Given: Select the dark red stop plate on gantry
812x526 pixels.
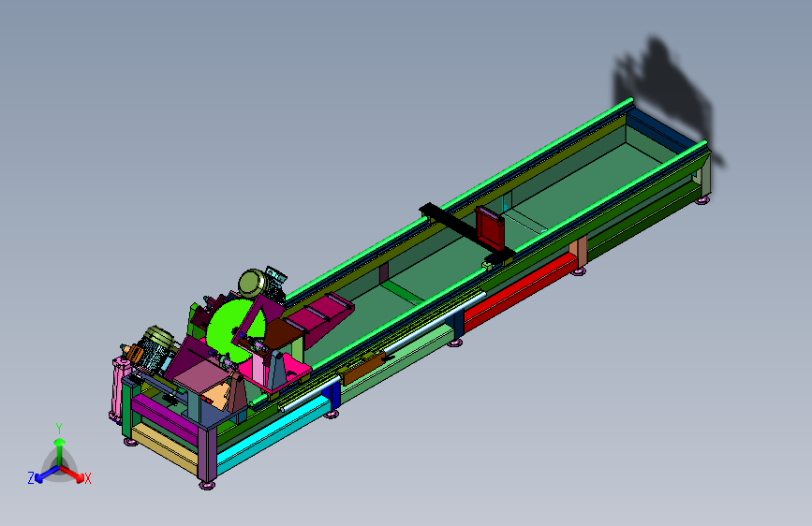Looking at the screenshot, I should 490,227.
